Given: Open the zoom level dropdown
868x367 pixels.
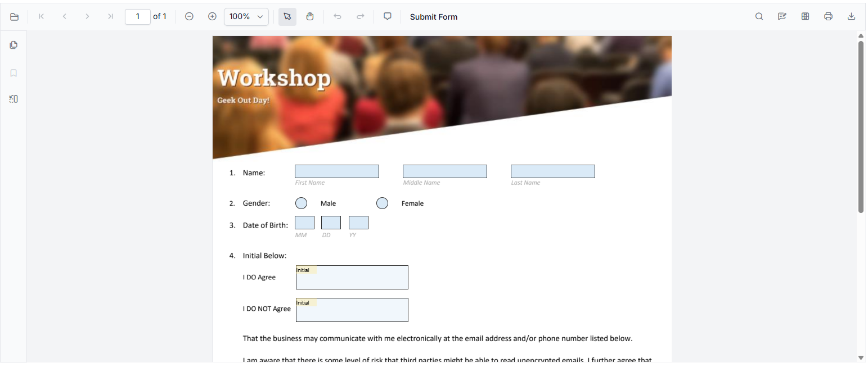Looking at the screenshot, I should tap(246, 16).
